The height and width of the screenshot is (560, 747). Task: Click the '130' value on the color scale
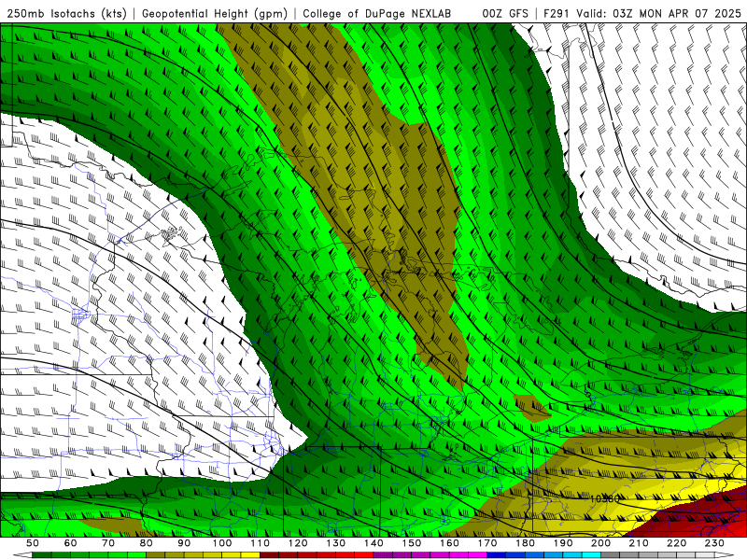[336, 543]
